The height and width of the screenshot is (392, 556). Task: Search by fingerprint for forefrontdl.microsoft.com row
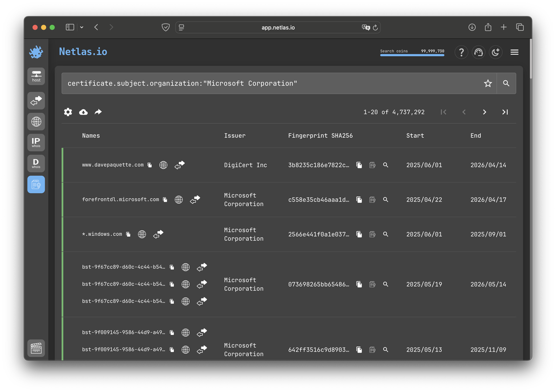tap(386, 199)
